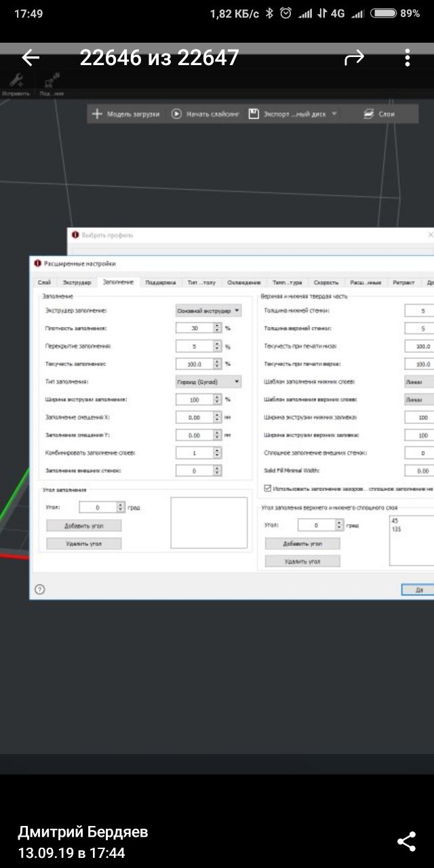
Task: Open Тип заполнения Gyroid dropdown
Action: click(208, 382)
